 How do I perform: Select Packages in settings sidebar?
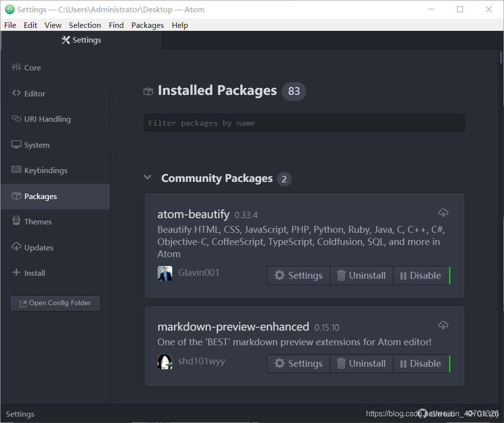pyautogui.click(x=55, y=196)
